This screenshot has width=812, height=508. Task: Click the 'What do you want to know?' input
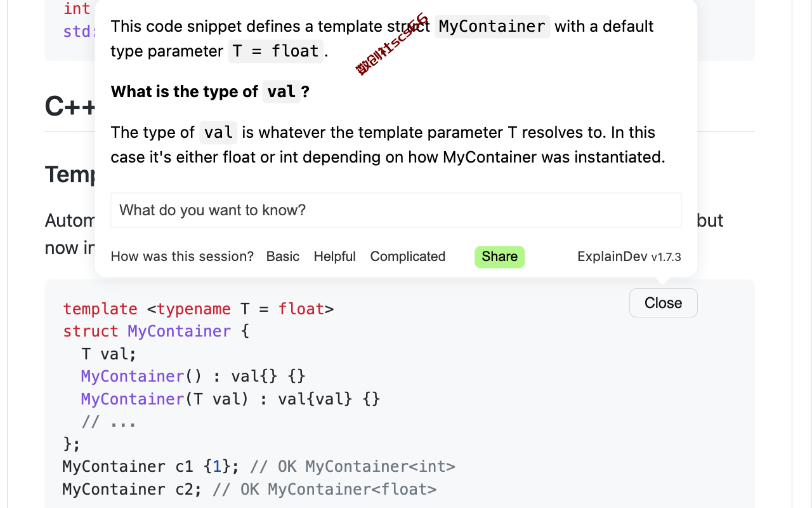tap(396, 210)
